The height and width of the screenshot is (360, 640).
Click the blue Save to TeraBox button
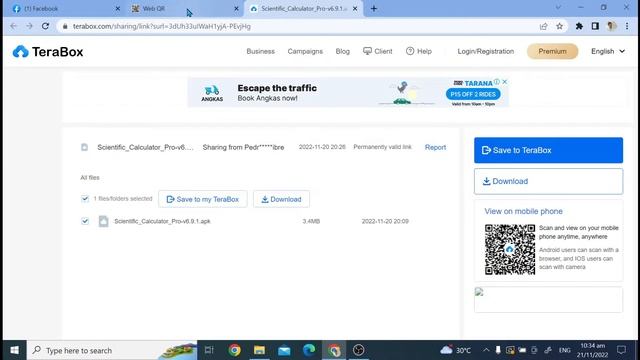548,150
